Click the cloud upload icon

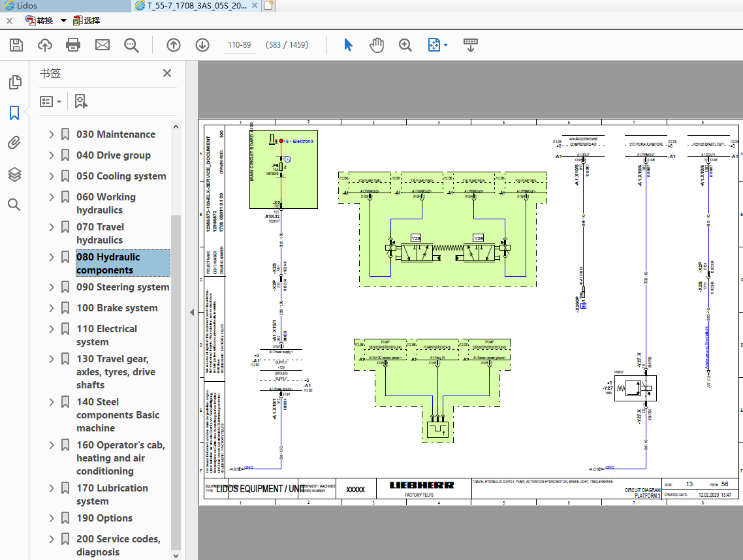[x=45, y=45]
